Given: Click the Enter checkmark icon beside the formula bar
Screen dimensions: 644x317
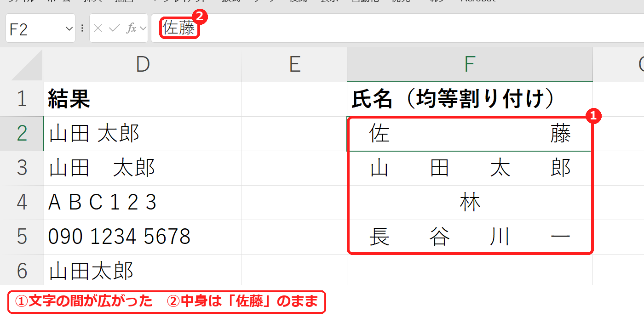Looking at the screenshot, I should (114, 28).
